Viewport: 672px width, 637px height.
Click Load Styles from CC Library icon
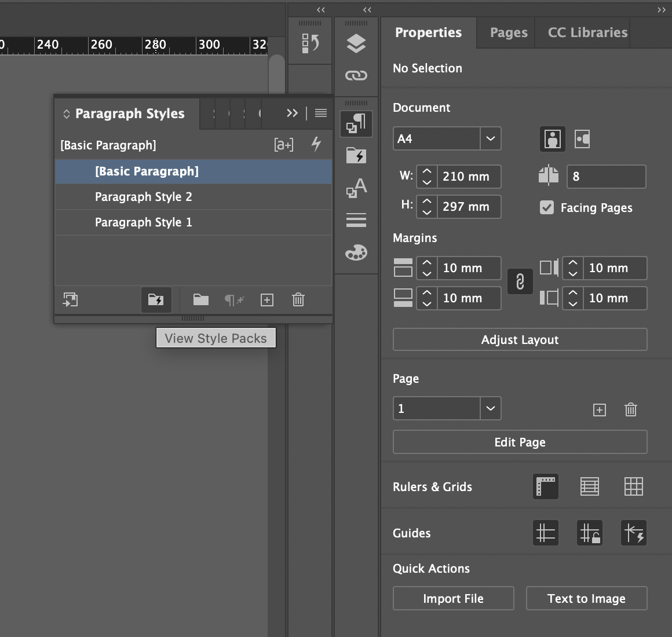(x=70, y=299)
